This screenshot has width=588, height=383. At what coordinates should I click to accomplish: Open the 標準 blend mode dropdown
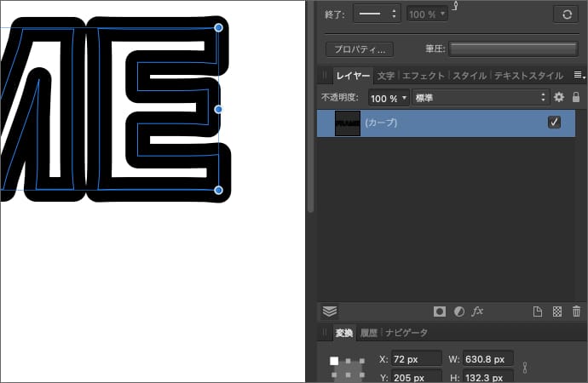click(x=479, y=98)
